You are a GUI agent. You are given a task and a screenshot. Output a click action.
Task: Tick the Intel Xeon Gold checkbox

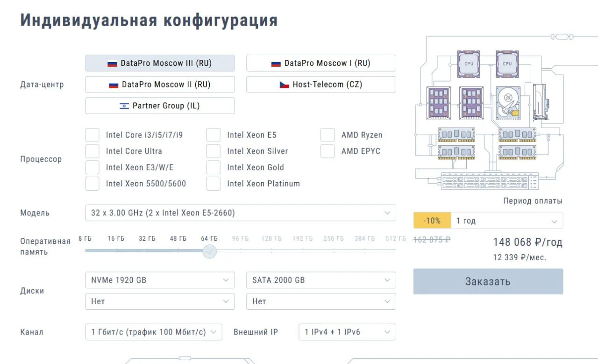[214, 167]
